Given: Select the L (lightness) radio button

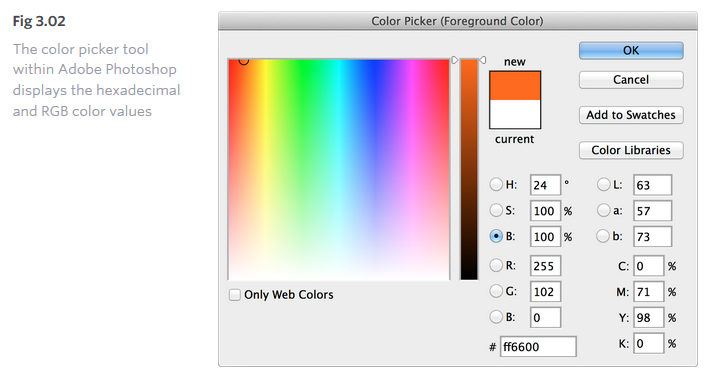Looking at the screenshot, I should 603,184.
